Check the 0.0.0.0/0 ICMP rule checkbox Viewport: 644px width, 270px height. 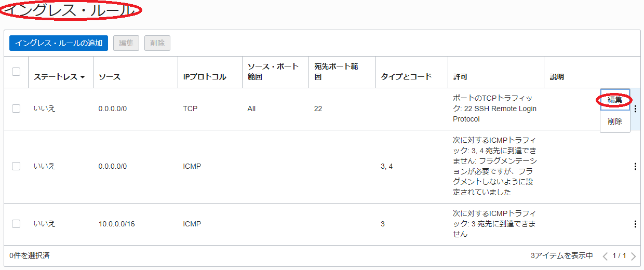pyautogui.click(x=16, y=166)
